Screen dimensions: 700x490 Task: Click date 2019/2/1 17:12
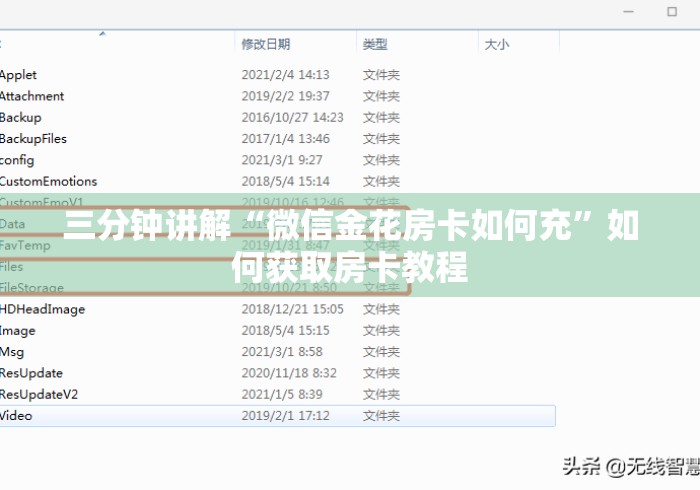(x=285, y=415)
